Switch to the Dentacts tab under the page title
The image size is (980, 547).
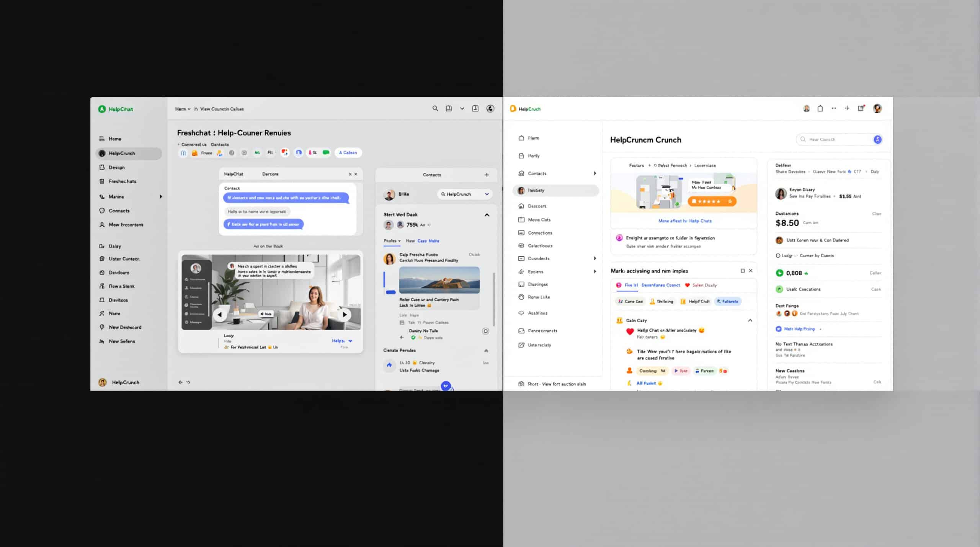point(220,144)
